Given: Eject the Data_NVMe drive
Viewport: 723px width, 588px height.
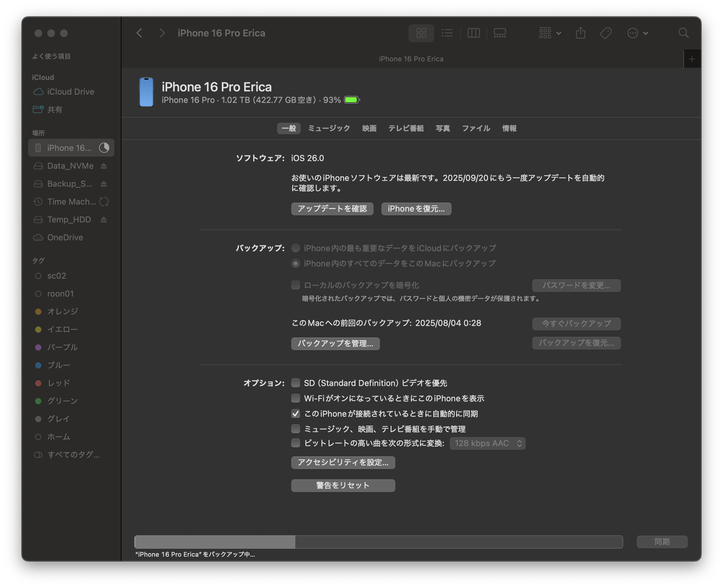Looking at the screenshot, I should pyautogui.click(x=104, y=166).
